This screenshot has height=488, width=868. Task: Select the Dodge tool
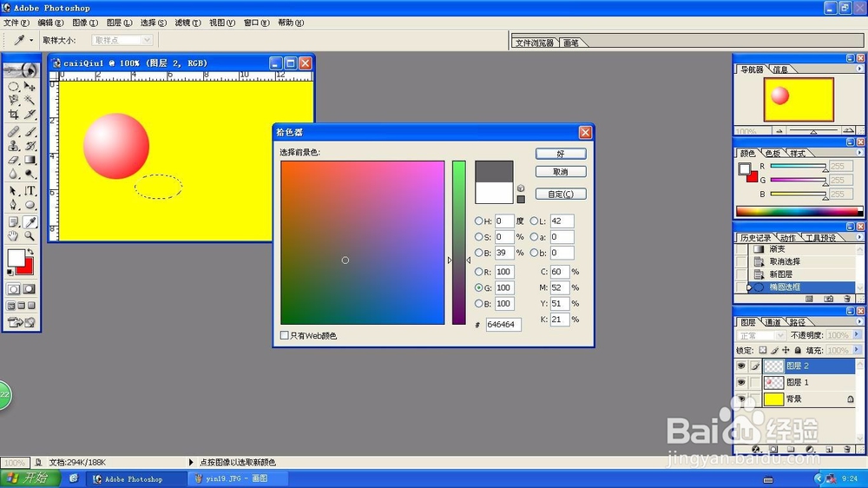(30, 174)
